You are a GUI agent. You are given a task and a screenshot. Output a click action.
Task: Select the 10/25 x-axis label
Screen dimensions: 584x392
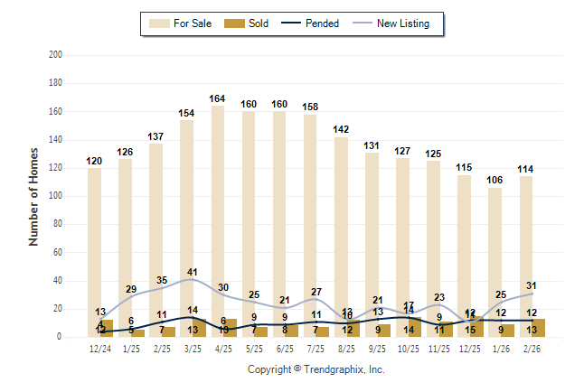coord(408,348)
